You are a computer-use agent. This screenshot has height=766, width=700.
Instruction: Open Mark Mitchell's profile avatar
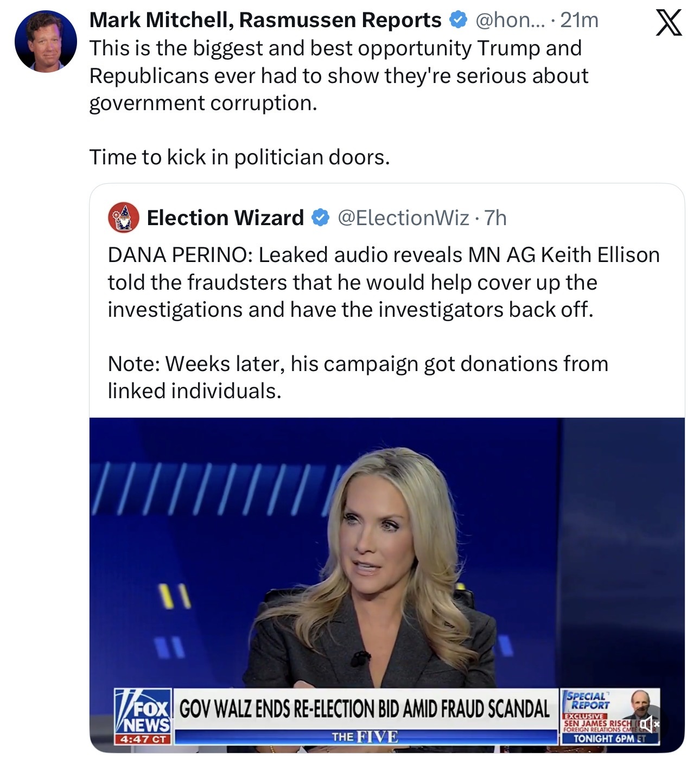point(46,42)
